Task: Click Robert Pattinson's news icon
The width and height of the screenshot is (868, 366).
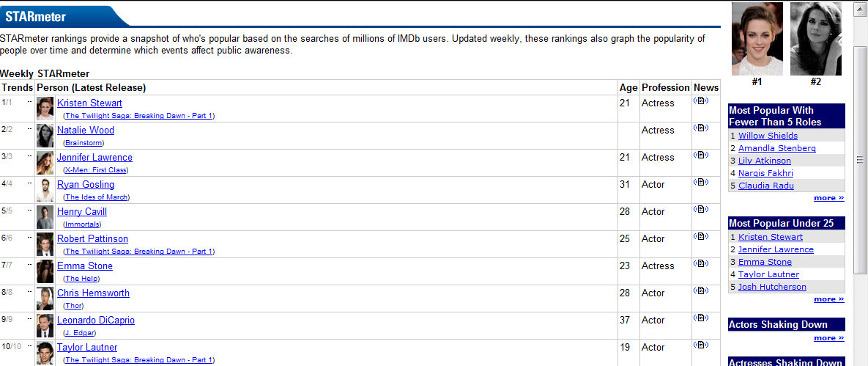Action: pos(701,236)
